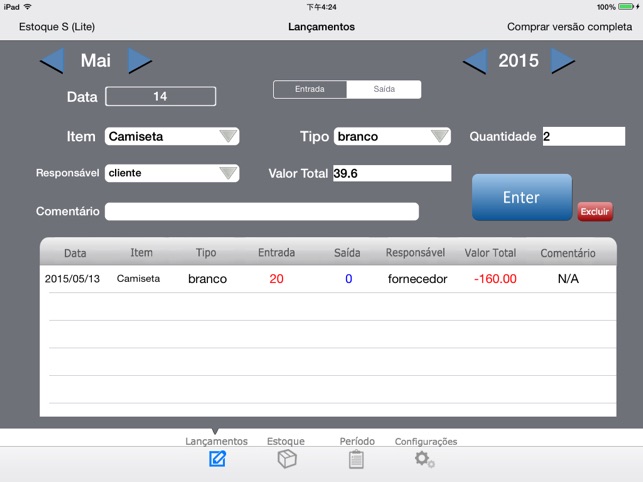Image resolution: width=643 pixels, height=482 pixels.
Task: Open the Lançamentos pencil icon tab
Action: coord(217,459)
